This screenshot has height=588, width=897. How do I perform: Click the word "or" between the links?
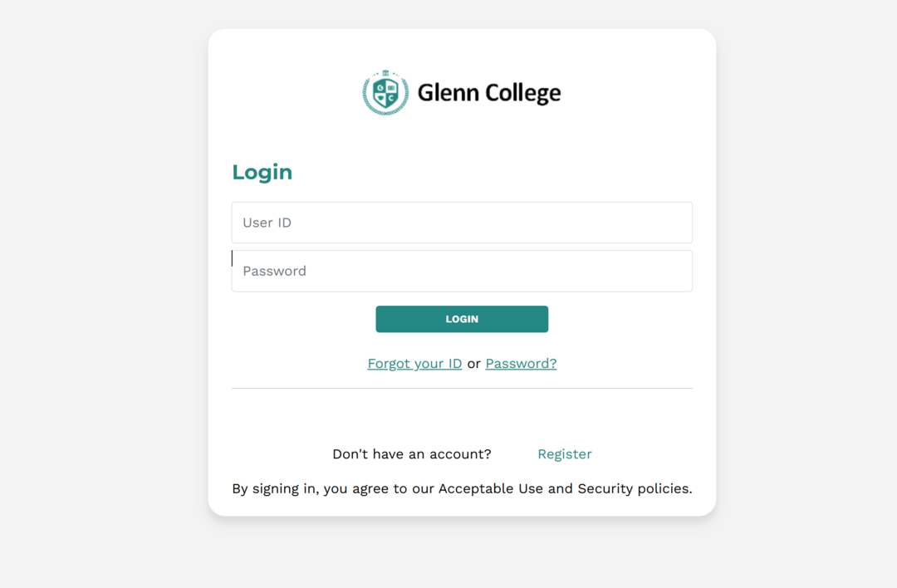(473, 364)
